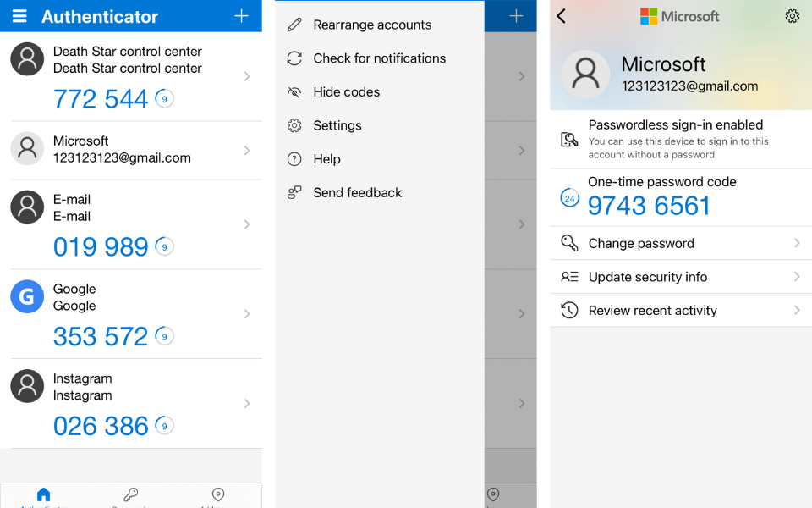Open Google account chevron
This screenshot has height=508, width=812.
(247, 314)
